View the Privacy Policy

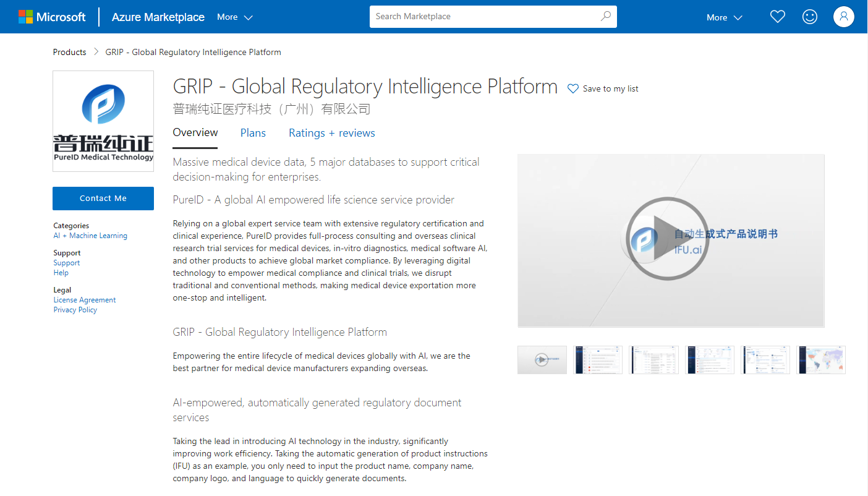[x=75, y=310]
